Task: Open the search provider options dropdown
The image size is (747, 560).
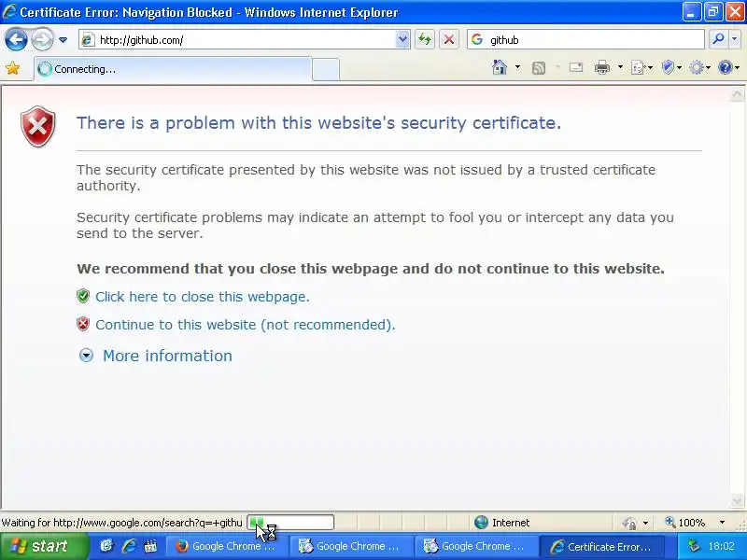Action: point(735,39)
